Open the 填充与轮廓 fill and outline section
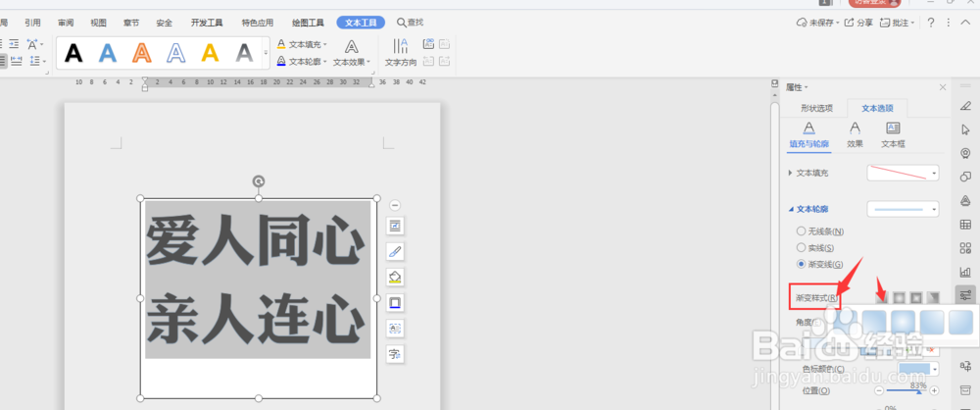Image resolution: width=980 pixels, height=410 pixels. point(808,135)
